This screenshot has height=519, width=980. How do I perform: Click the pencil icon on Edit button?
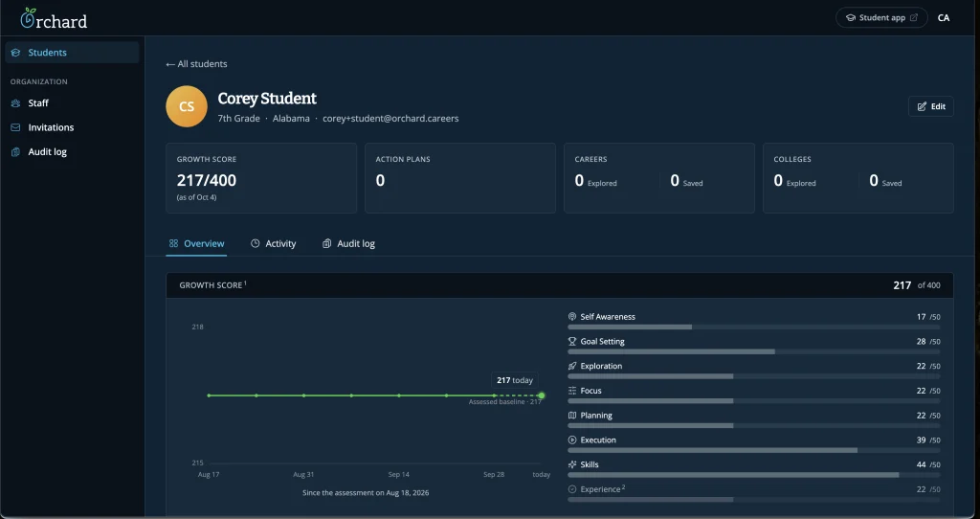point(922,106)
